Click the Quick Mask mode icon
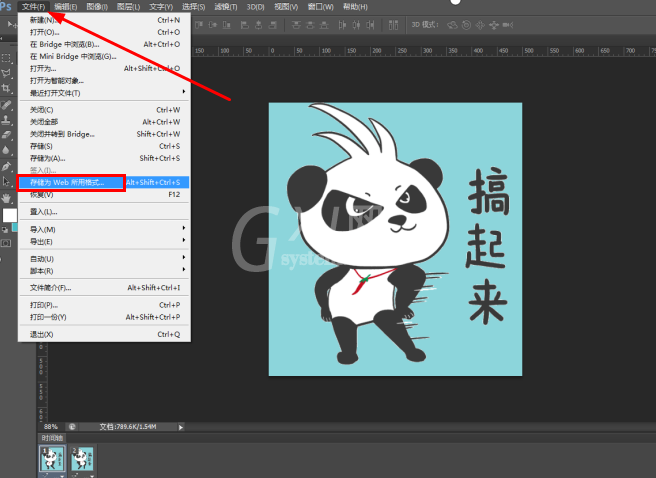The width and height of the screenshot is (656, 478). (x=6, y=243)
